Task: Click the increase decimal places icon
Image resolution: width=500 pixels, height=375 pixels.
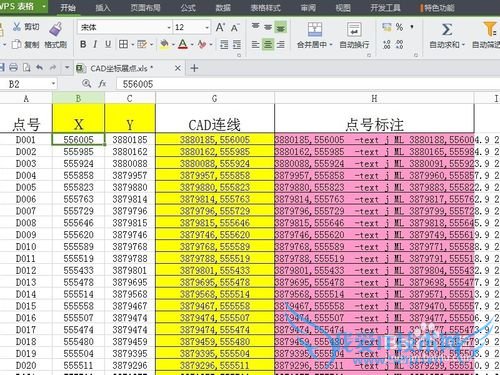Action: [x=387, y=44]
